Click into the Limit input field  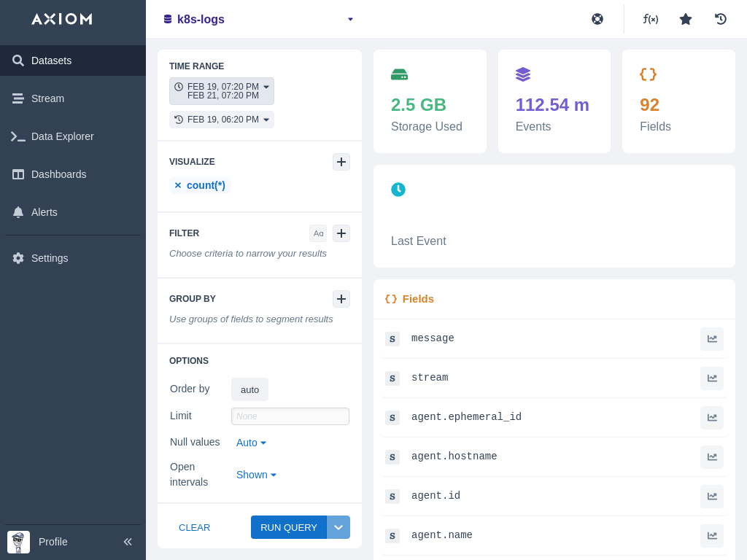pos(290,416)
